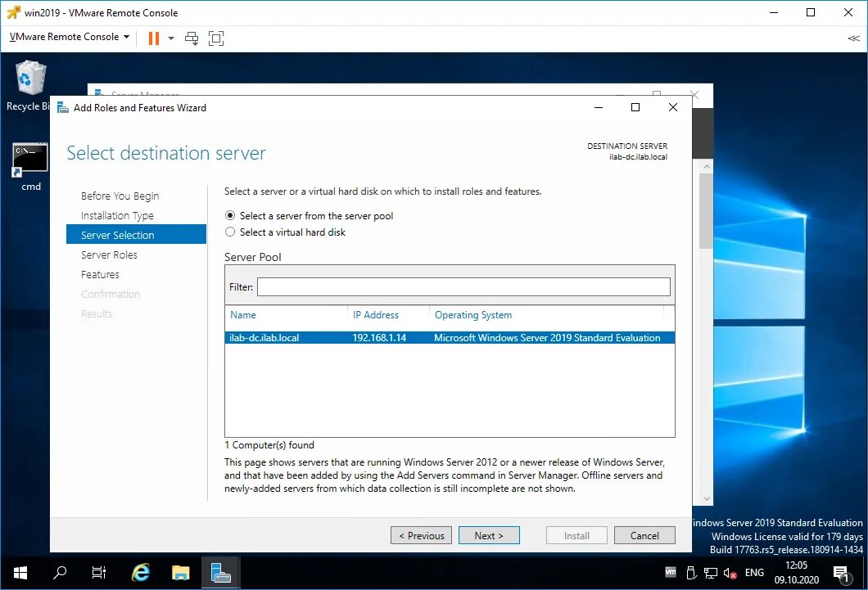Launch Internet Explorer from the taskbar

[141, 573]
